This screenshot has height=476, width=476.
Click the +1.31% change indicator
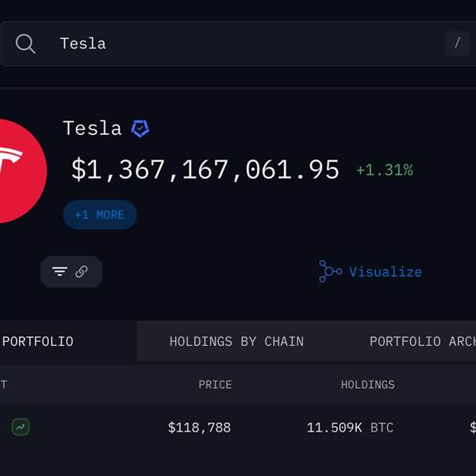click(384, 170)
